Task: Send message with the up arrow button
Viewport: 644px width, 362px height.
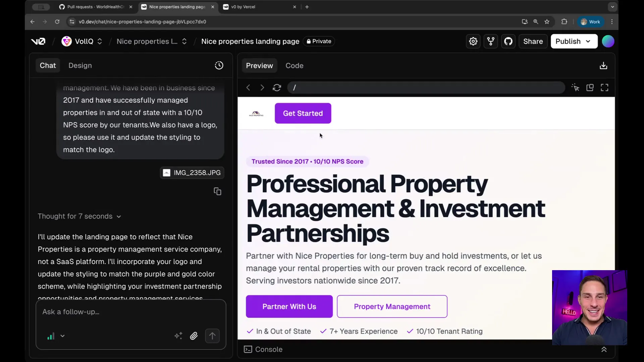Action: click(x=212, y=336)
